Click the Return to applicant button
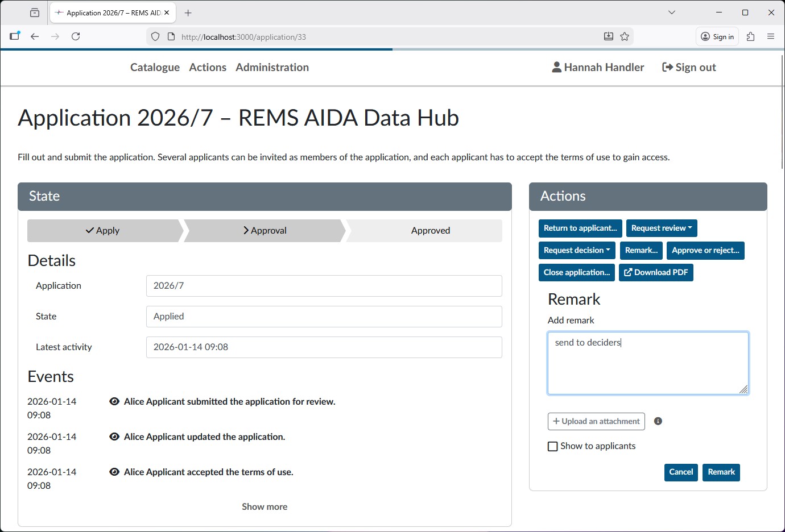The image size is (785, 532). (x=580, y=228)
